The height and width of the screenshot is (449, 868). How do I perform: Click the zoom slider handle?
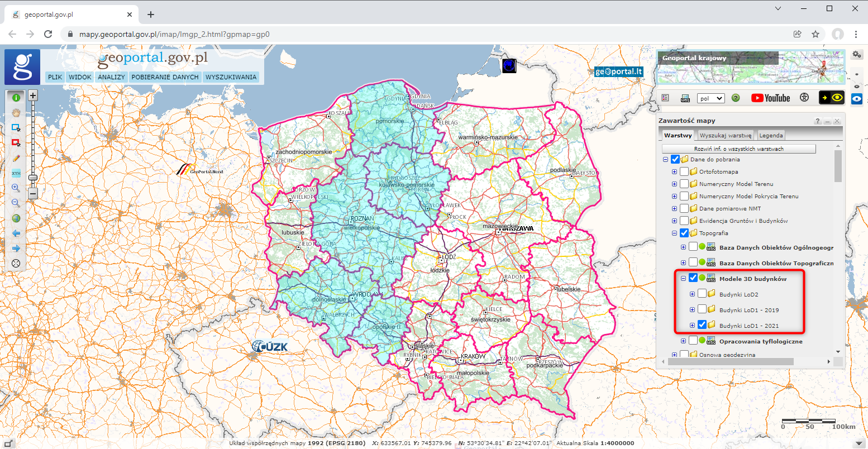click(x=33, y=178)
